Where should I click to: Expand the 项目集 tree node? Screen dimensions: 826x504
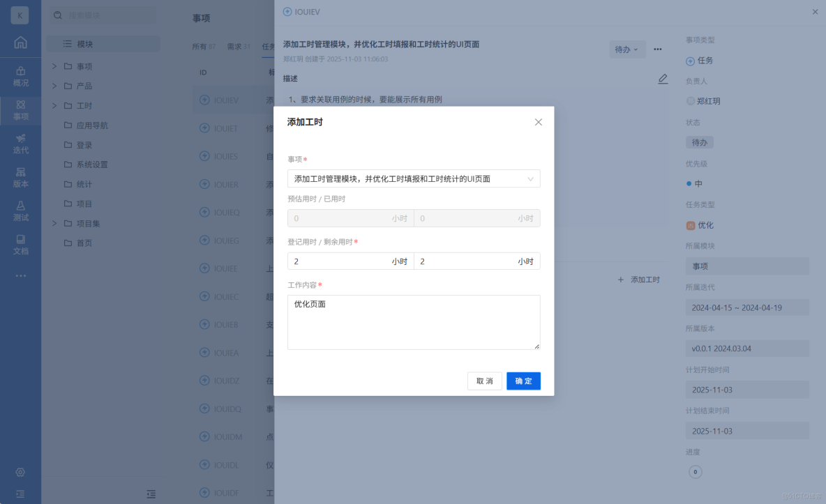click(54, 223)
